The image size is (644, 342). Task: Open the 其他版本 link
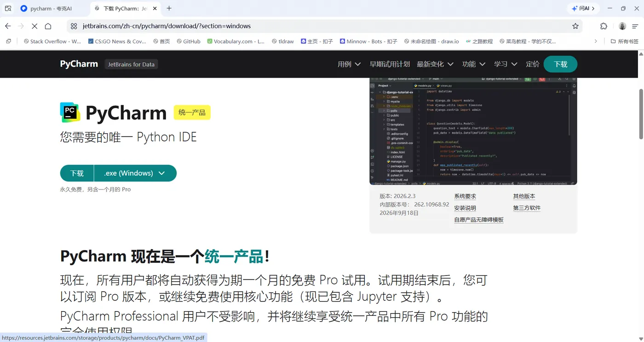pos(524,196)
